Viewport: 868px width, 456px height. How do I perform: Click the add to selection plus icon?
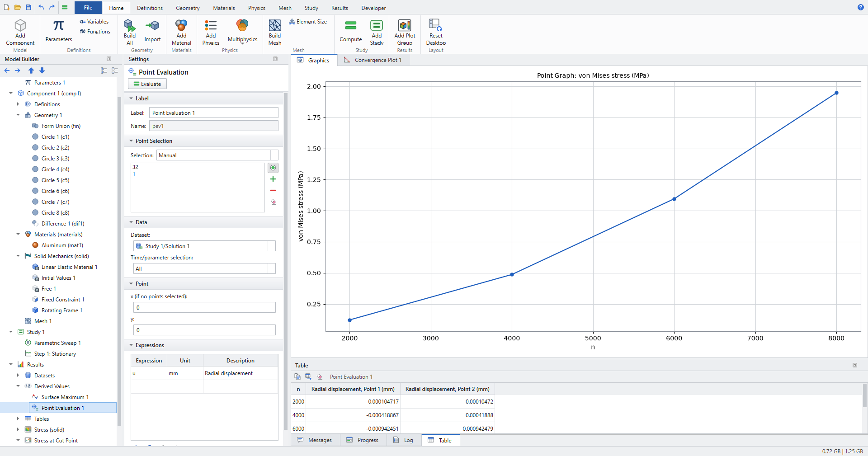coord(273,179)
